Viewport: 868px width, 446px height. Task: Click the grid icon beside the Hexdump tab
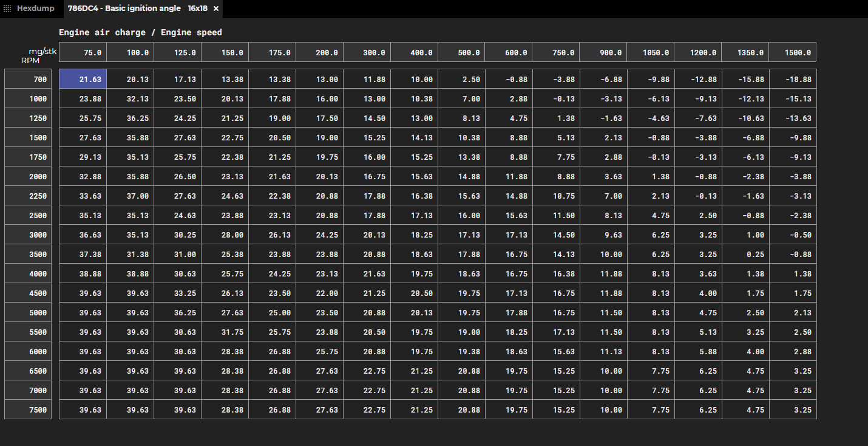[7, 9]
